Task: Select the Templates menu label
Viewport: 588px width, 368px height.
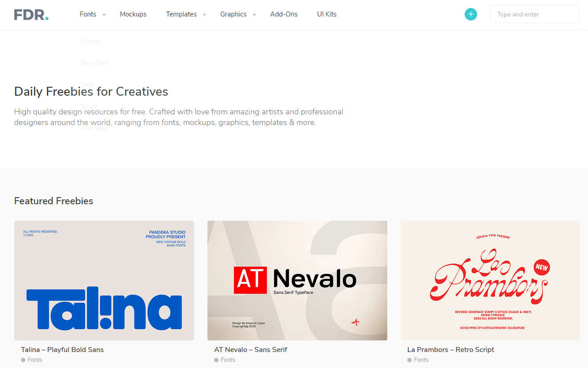Action: pyautogui.click(x=181, y=14)
